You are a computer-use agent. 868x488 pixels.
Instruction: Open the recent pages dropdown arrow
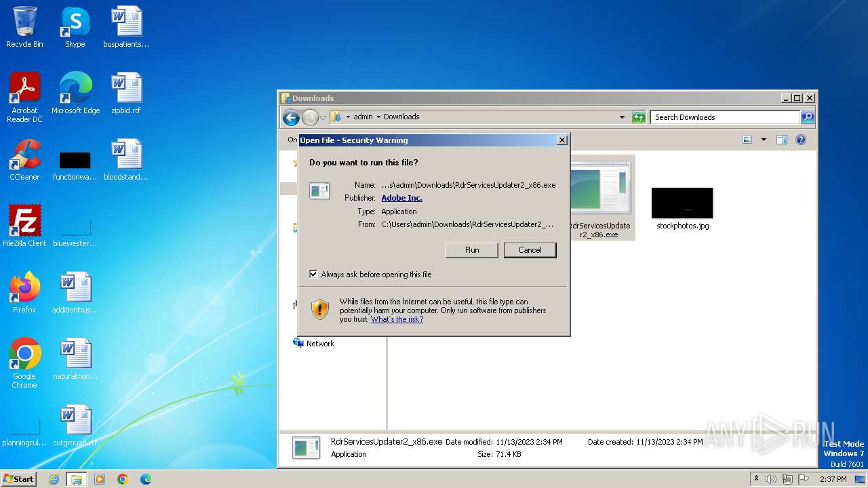[x=323, y=117]
